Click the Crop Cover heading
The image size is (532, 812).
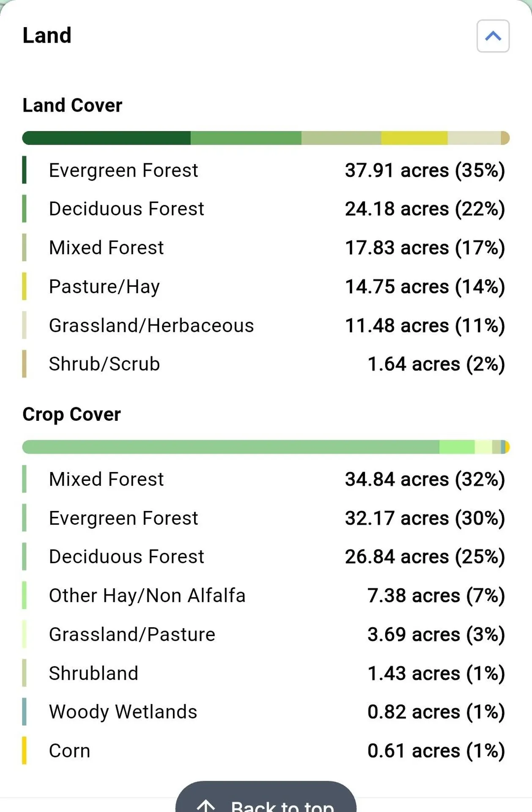(71, 414)
